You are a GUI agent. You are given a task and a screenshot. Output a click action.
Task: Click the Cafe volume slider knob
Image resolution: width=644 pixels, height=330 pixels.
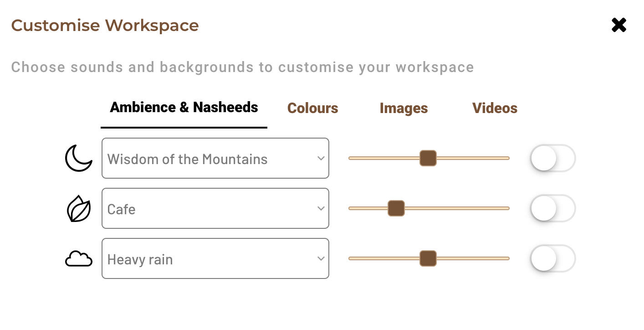(396, 208)
